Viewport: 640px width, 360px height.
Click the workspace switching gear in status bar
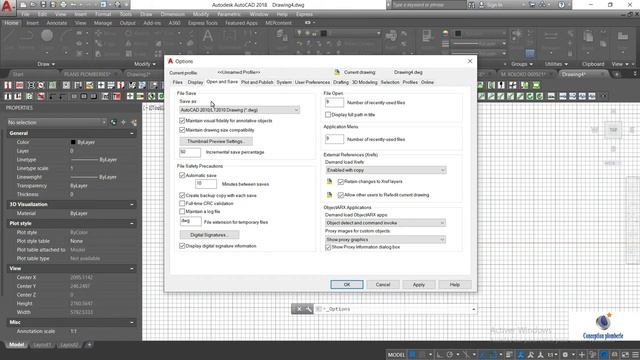(565, 355)
